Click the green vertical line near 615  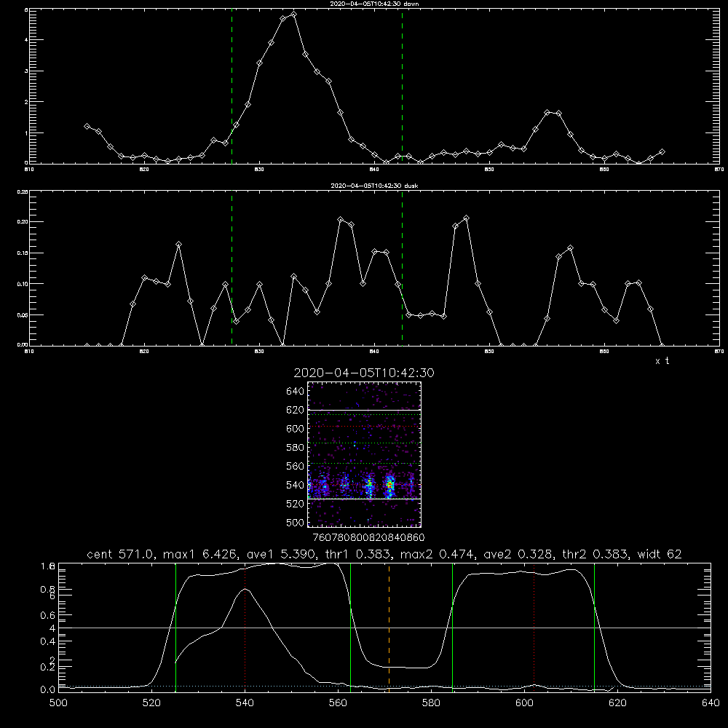tap(594, 628)
